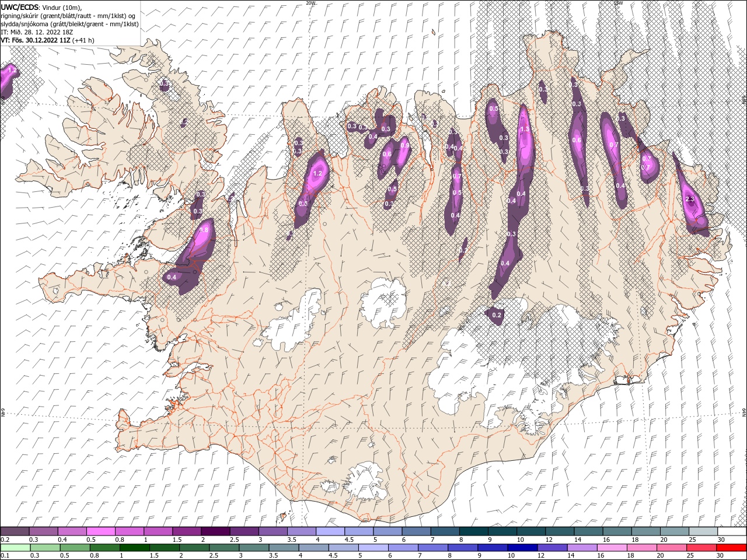Click the bright red 30+ lower legend swatch
Image resolution: width=747 pixels, height=560 pixels.
click(732, 548)
